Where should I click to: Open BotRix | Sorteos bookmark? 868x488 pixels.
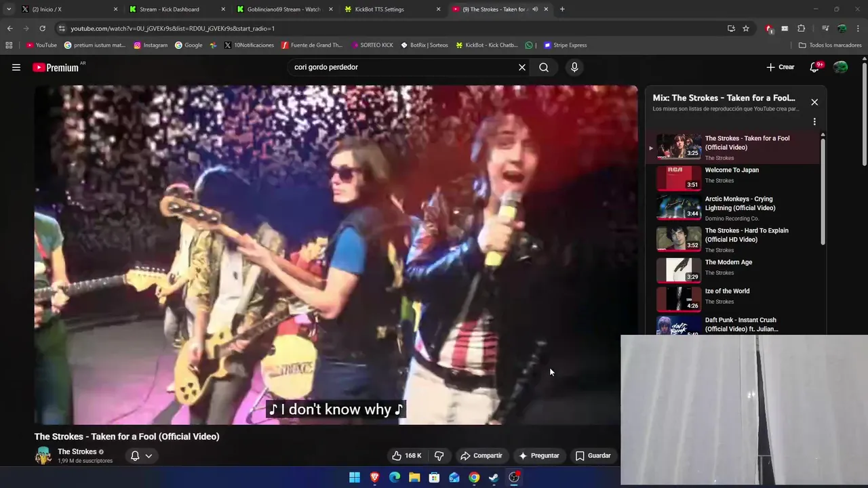click(425, 45)
